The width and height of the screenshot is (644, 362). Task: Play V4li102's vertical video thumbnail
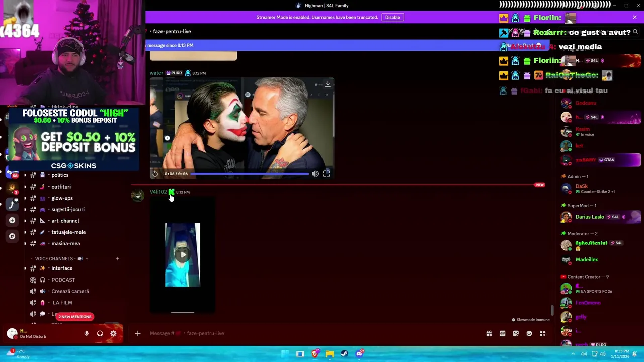tap(183, 255)
